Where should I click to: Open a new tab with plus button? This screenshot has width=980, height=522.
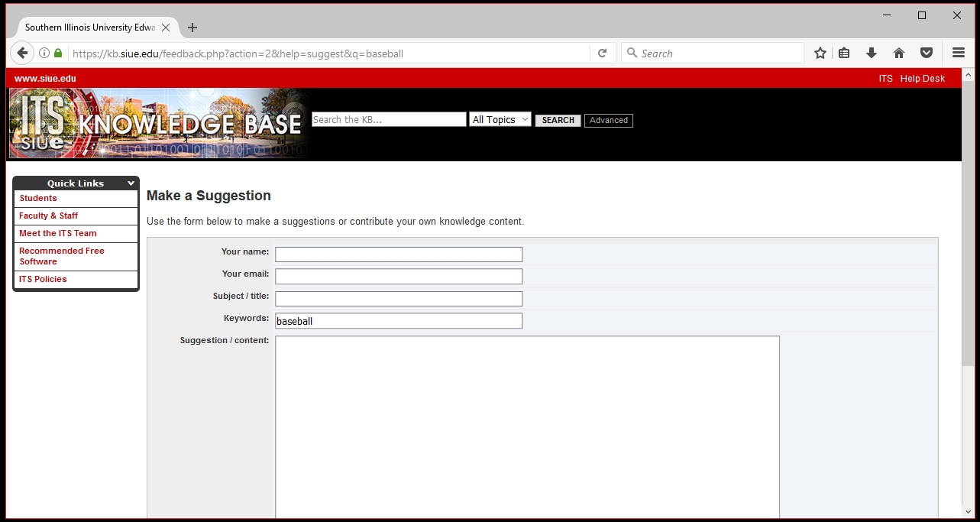192,28
